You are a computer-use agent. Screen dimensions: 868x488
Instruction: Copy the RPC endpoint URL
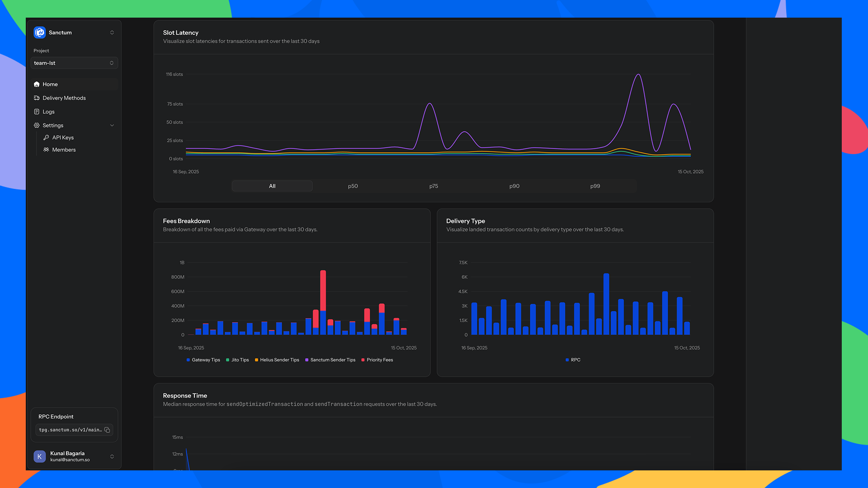[107, 430]
